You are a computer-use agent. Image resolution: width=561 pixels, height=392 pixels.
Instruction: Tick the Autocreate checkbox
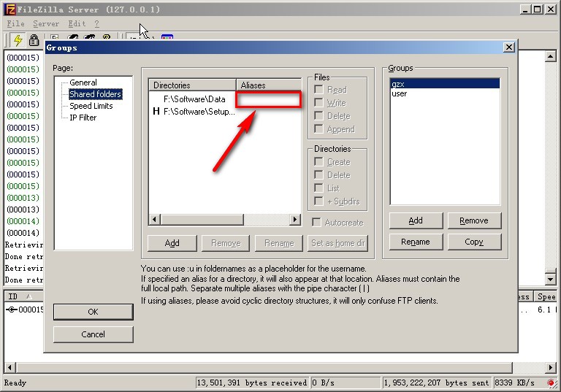(x=316, y=223)
